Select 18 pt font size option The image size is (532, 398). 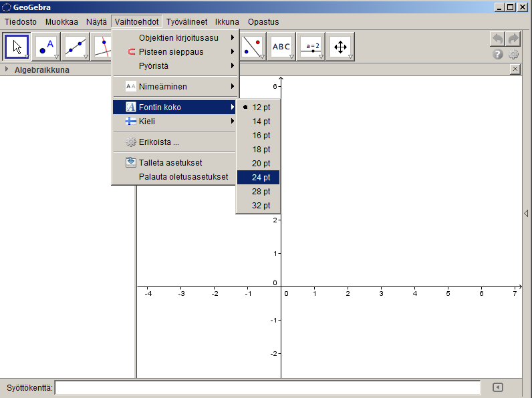(258, 149)
